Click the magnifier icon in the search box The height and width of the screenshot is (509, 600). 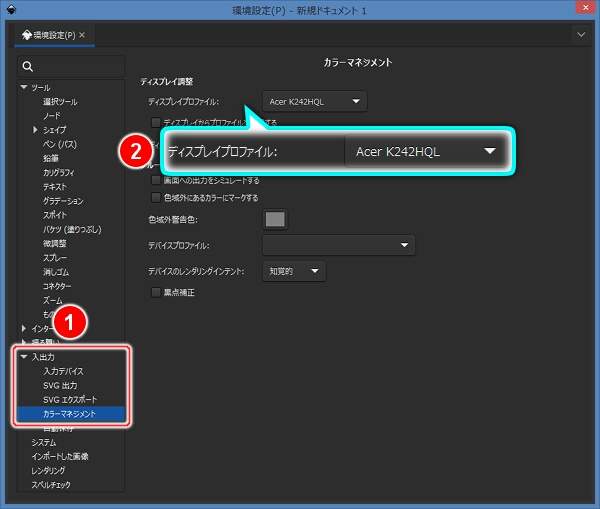[27, 68]
